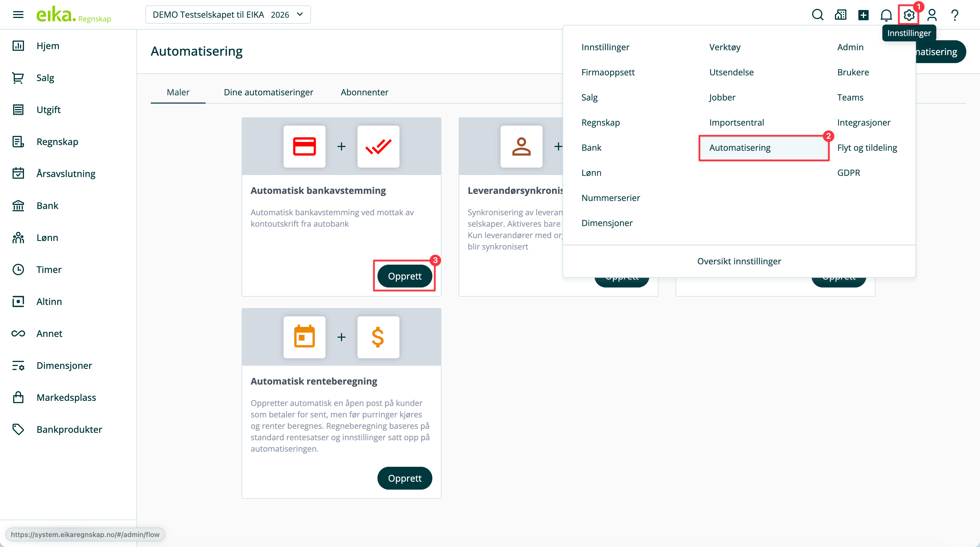The image size is (980, 547).
Task: Go to Markedsplass in sidebar
Action: (x=66, y=397)
